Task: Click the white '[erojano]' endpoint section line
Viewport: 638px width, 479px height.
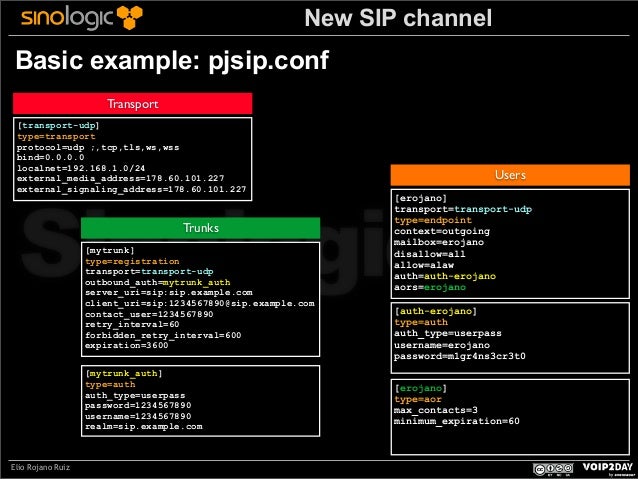Action: click(421, 198)
